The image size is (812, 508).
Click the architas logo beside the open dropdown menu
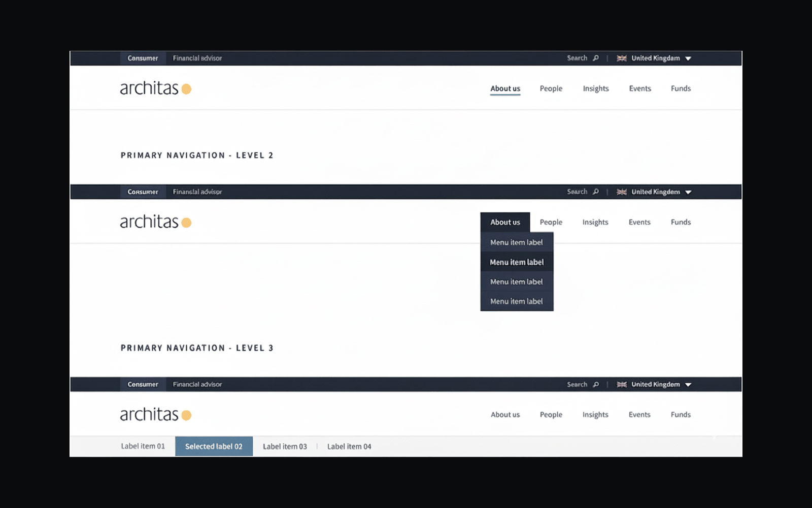point(155,221)
